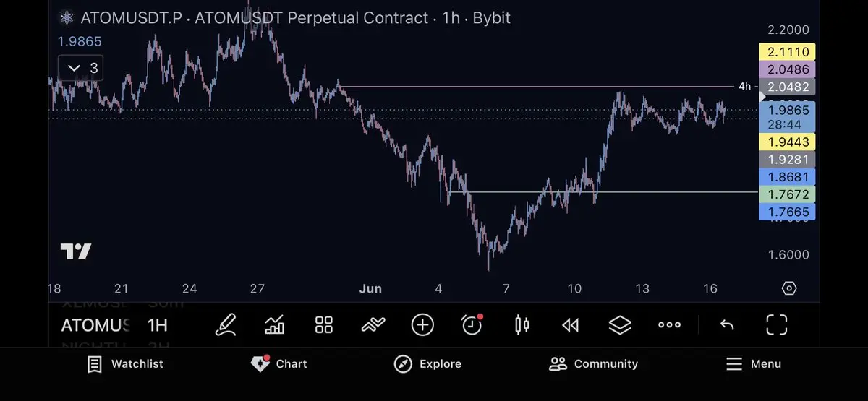Screen dimensions: 868x401
Task: Change the 1H timeframe selector
Action: (158, 325)
